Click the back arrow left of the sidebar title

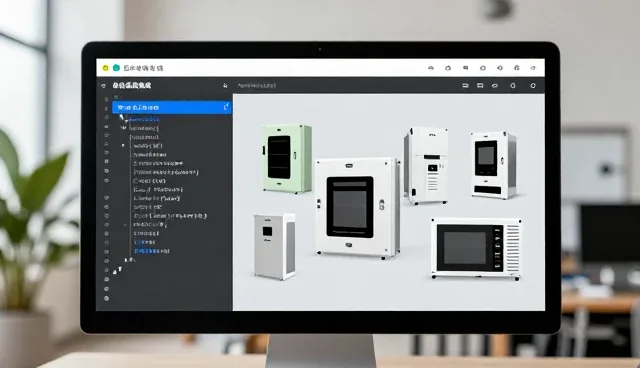coord(104,86)
